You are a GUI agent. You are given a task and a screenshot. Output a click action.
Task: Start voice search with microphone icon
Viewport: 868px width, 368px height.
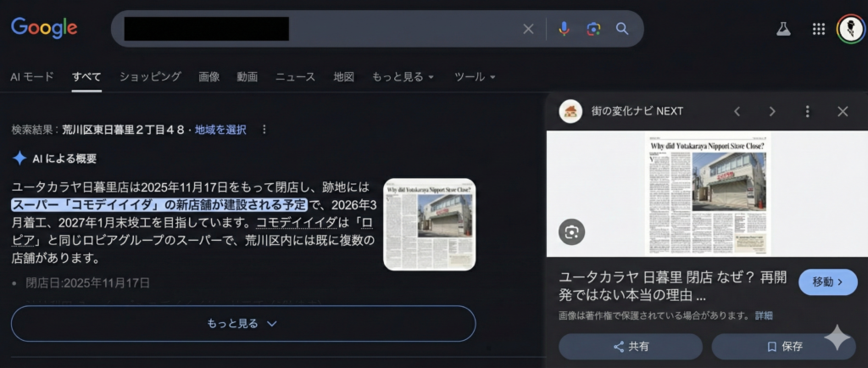coord(564,29)
